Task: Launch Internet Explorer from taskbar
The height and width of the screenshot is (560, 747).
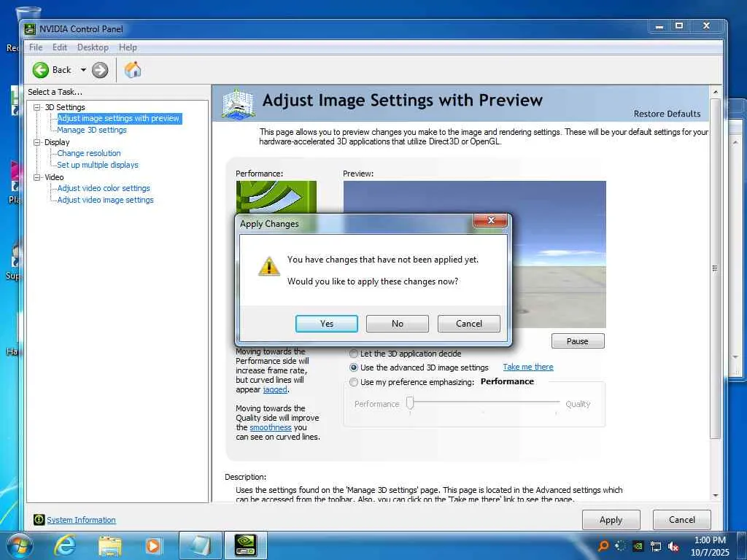Action: pyautogui.click(x=65, y=545)
